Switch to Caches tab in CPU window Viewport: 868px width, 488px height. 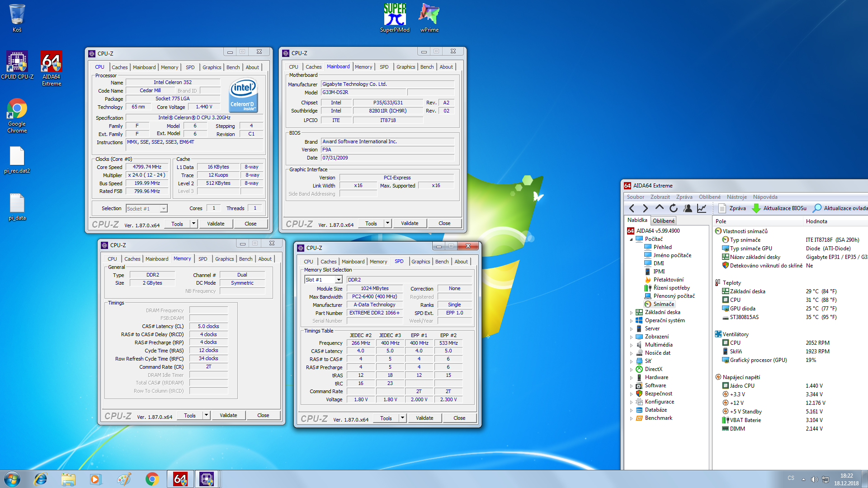pos(120,67)
